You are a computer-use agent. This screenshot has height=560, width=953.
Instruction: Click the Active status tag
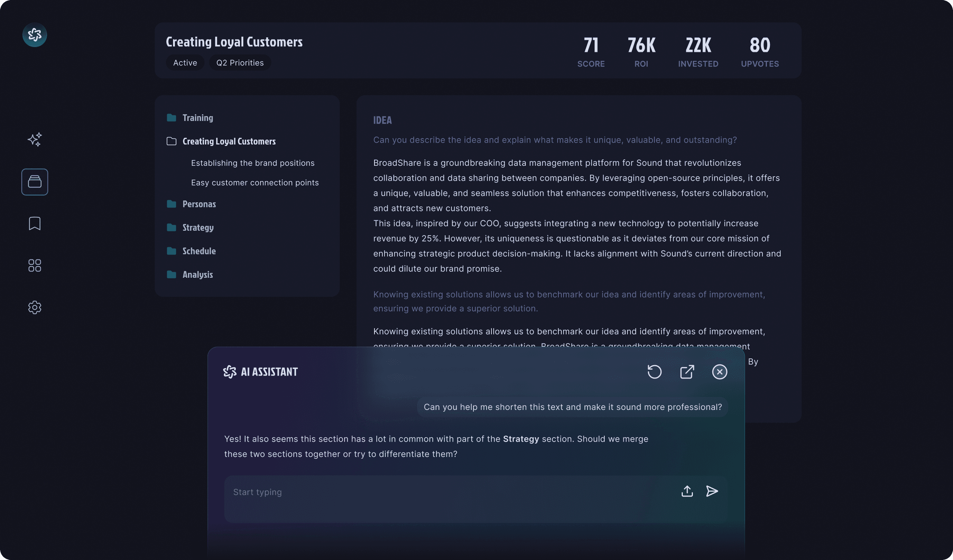tap(185, 63)
